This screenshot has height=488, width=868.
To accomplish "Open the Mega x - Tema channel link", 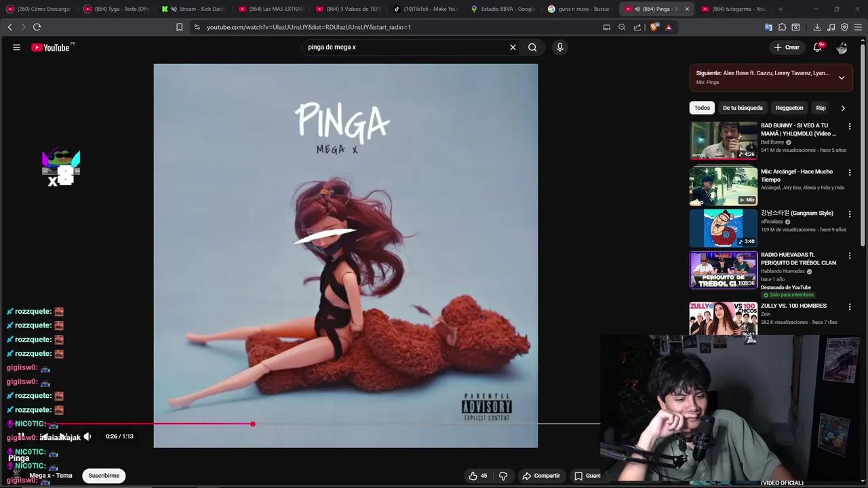I will tap(51, 476).
